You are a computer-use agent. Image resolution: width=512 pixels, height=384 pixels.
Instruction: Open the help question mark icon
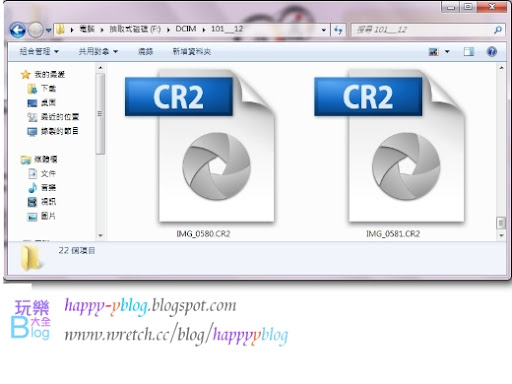pos(492,51)
